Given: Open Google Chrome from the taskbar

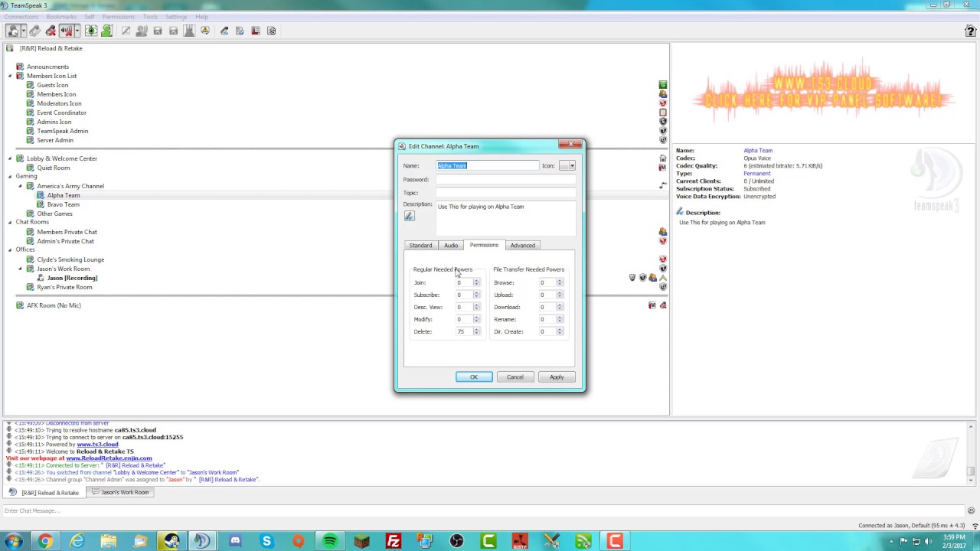Looking at the screenshot, I should [x=45, y=542].
